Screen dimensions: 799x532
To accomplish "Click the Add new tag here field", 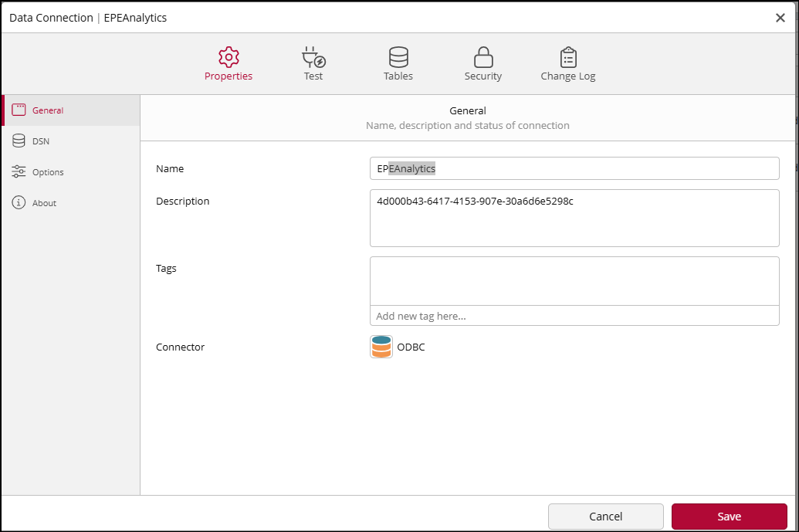I will pyautogui.click(x=574, y=315).
